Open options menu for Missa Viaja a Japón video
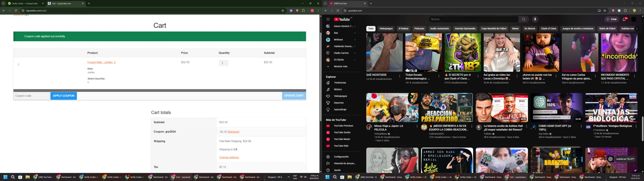644x181 pixels. pos(417,127)
